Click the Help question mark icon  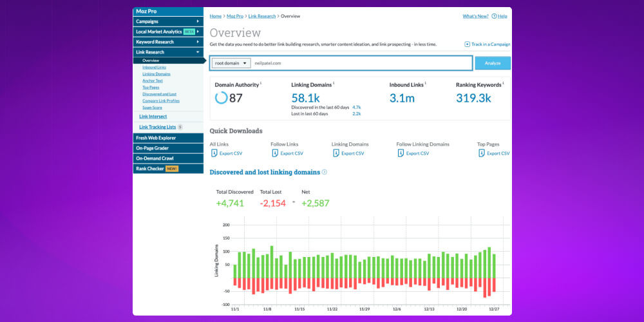pos(494,17)
